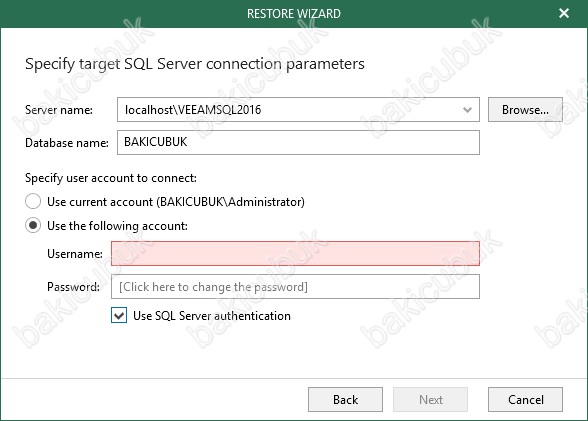Image resolution: width=588 pixels, height=421 pixels.
Task: Click the Specify user account to connect text
Action: pos(111,178)
